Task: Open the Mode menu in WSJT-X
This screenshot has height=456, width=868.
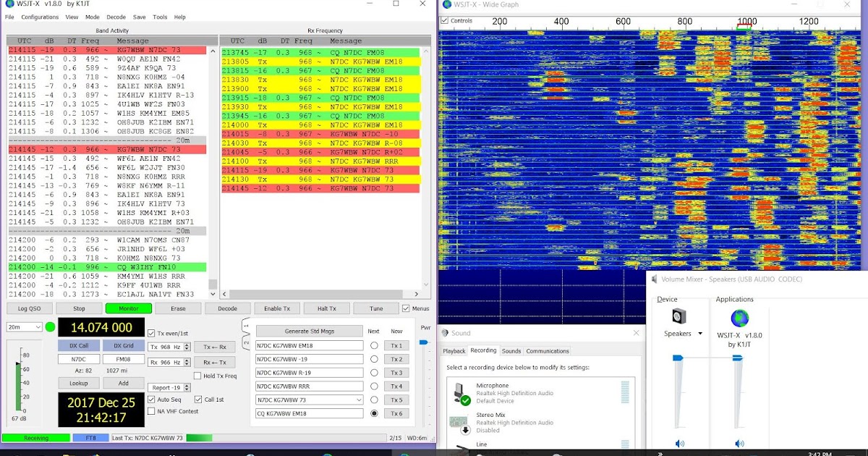Action: click(91, 17)
